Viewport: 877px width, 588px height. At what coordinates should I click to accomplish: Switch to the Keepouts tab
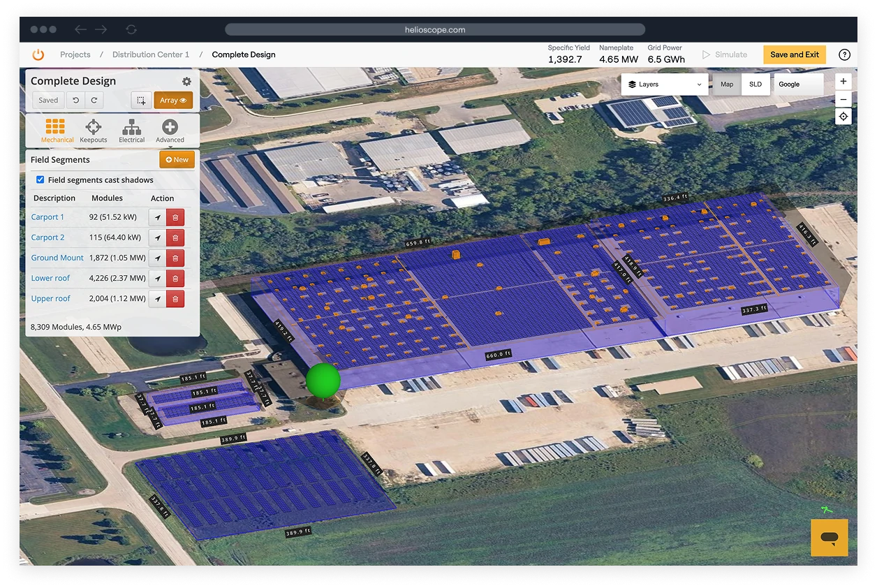tap(93, 130)
